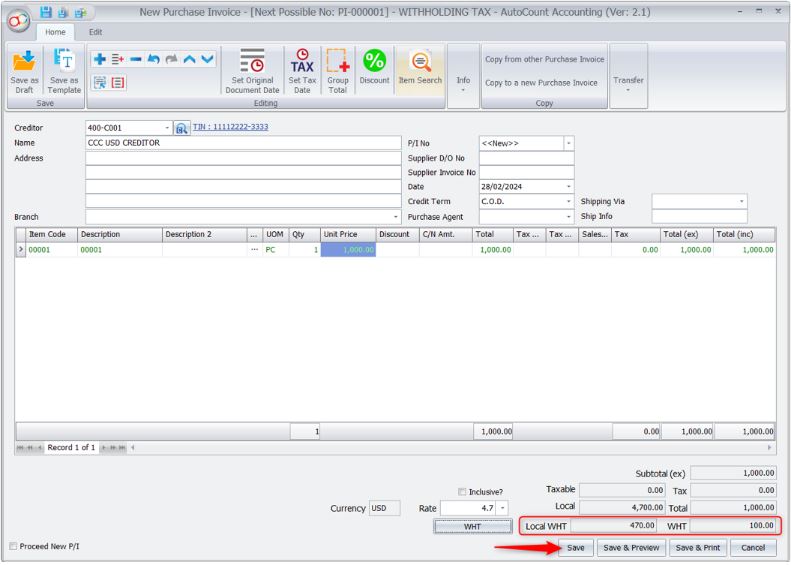This screenshot has height=565, width=791.
Task: Open the Purchase Agent dropdown
Action: tap(569, 217)
